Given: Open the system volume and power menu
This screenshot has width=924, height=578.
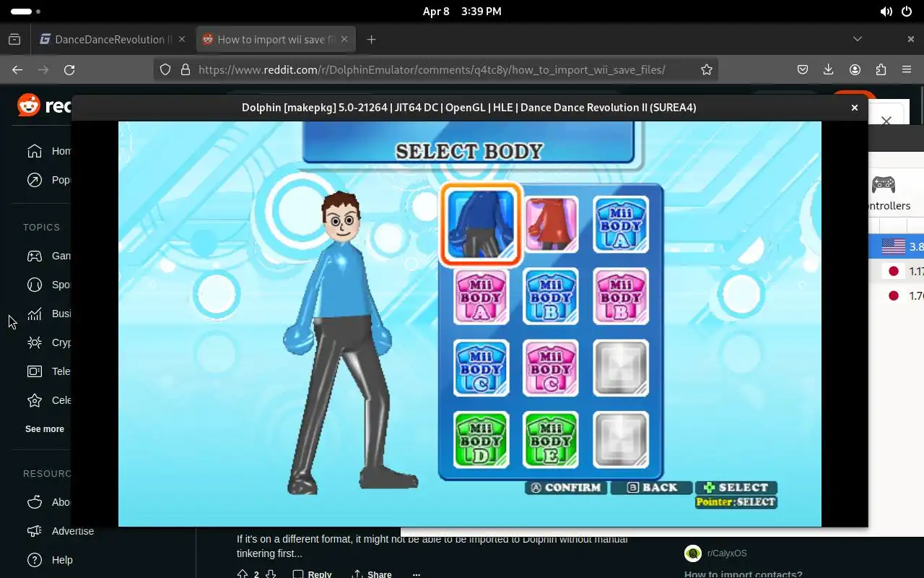Looking at the screenshot, I should [897, 12].
